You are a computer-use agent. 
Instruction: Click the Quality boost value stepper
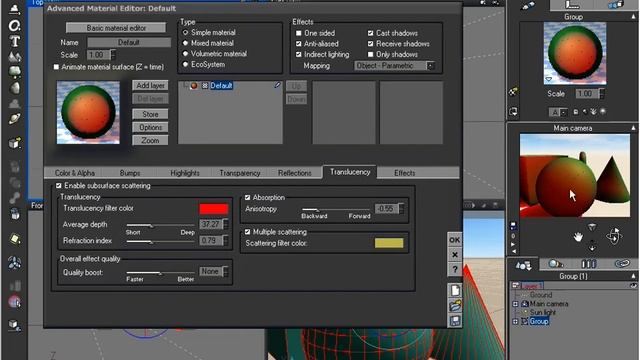[226, 271]
